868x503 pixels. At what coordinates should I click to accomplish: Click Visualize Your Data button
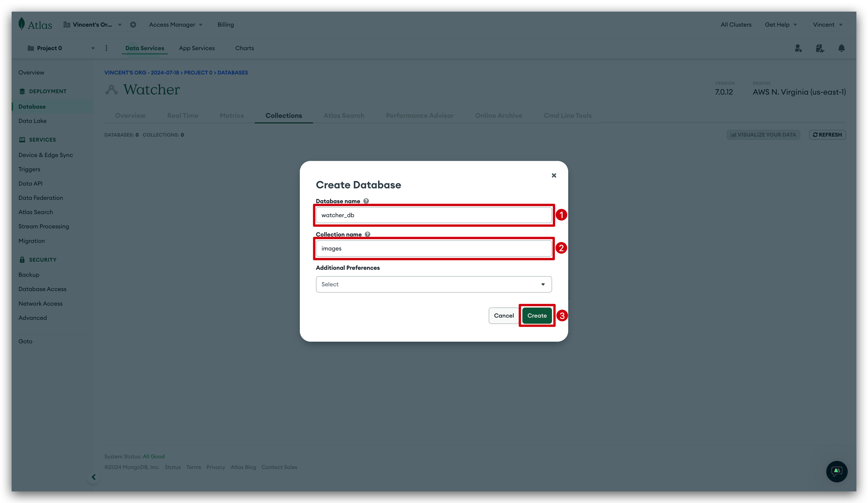(x=763, y=134)
